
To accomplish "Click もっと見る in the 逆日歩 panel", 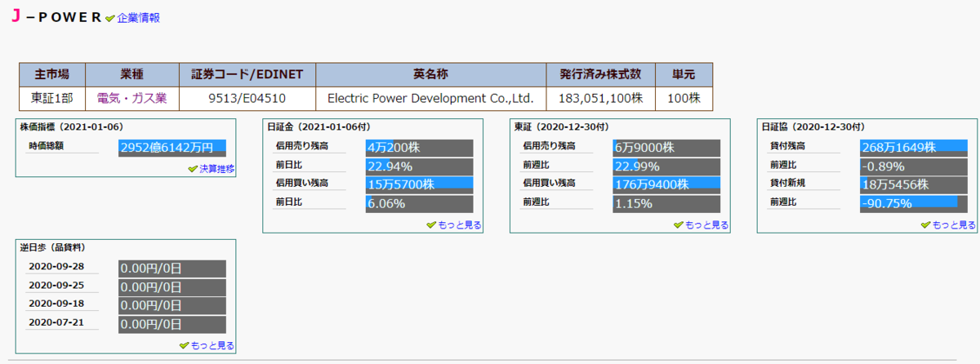I will tap(212, 345).
